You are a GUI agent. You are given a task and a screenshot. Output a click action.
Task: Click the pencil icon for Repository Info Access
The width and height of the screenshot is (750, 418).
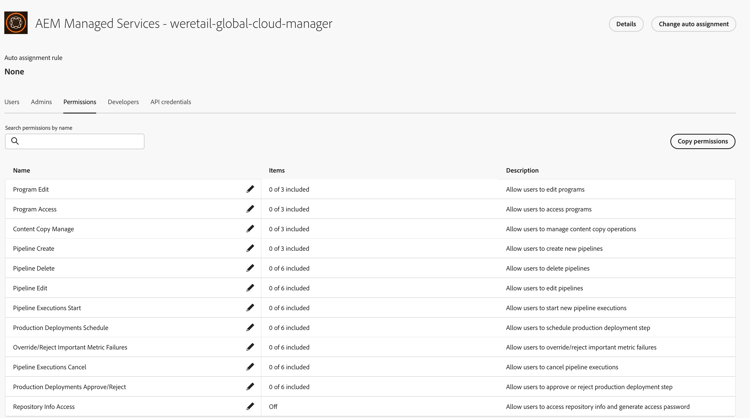(250, 406)
